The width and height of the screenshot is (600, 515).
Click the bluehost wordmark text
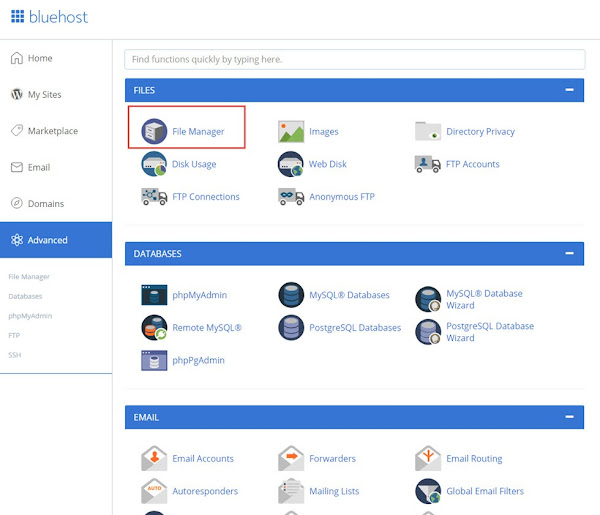59,17
